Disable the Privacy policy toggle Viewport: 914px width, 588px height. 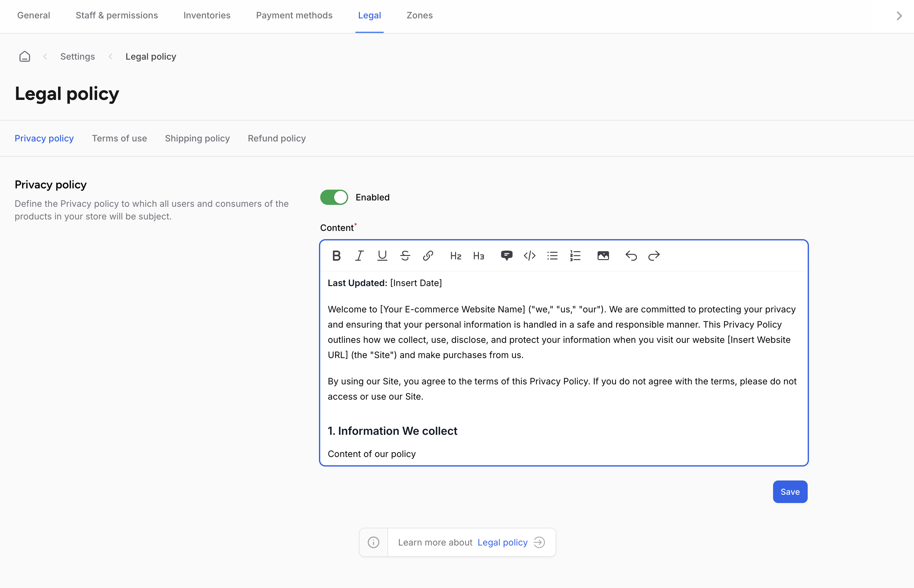pos(334,197)
